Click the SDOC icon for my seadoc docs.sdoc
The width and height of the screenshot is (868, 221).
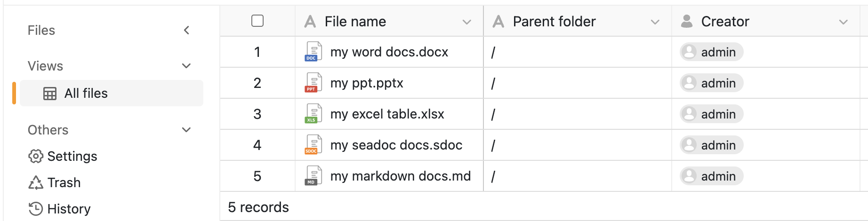click(x=313, y=145)
